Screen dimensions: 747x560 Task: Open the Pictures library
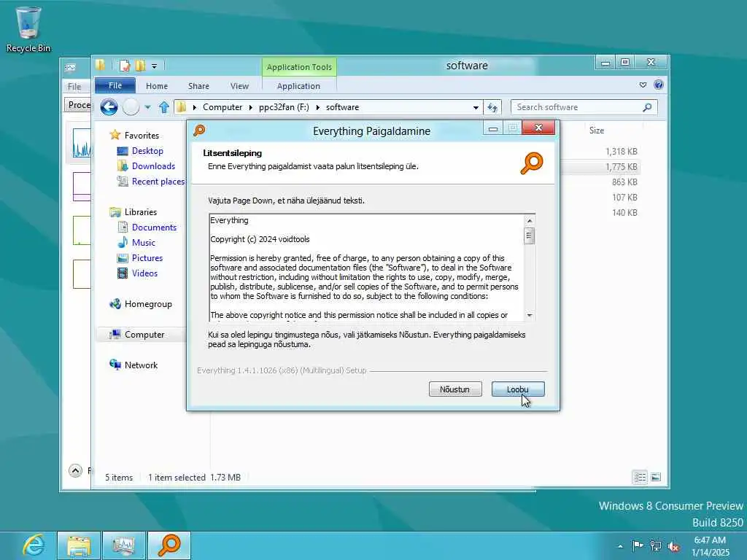tap(147, 257)
